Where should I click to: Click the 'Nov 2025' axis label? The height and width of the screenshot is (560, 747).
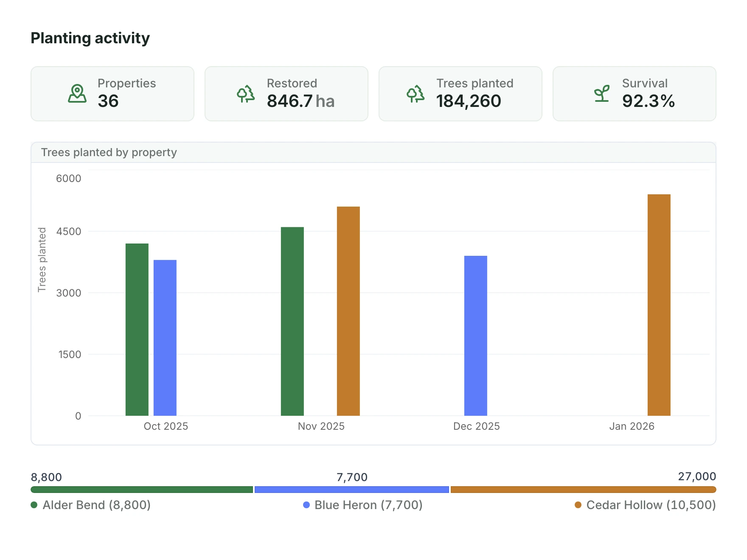321,426
